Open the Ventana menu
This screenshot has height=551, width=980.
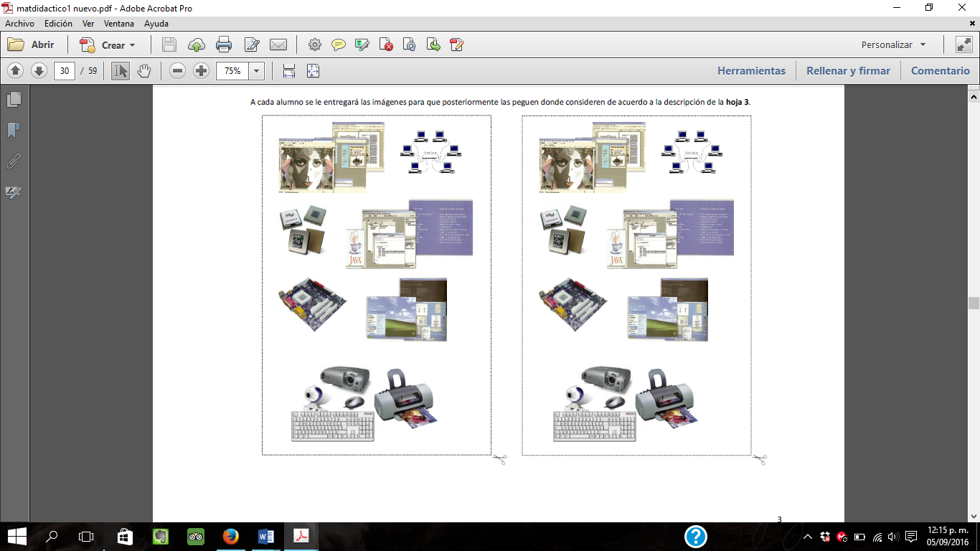click(118, 24)
